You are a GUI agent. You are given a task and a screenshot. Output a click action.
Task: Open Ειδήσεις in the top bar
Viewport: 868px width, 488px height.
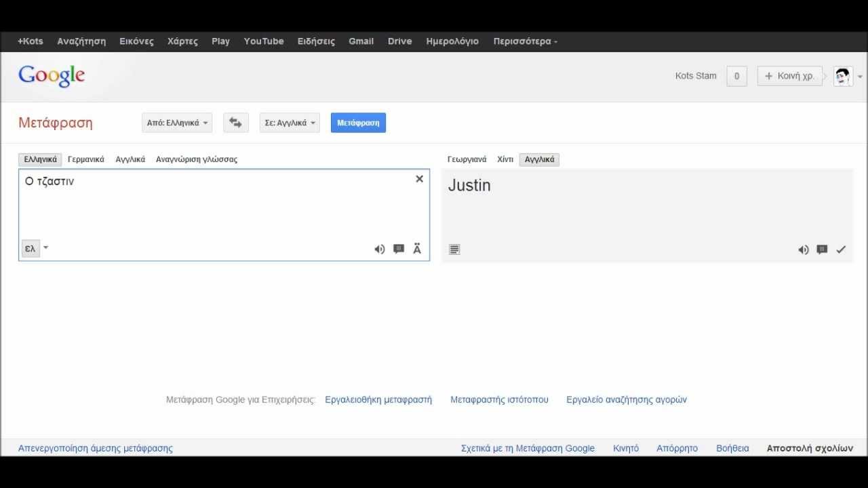click(316, 41)
